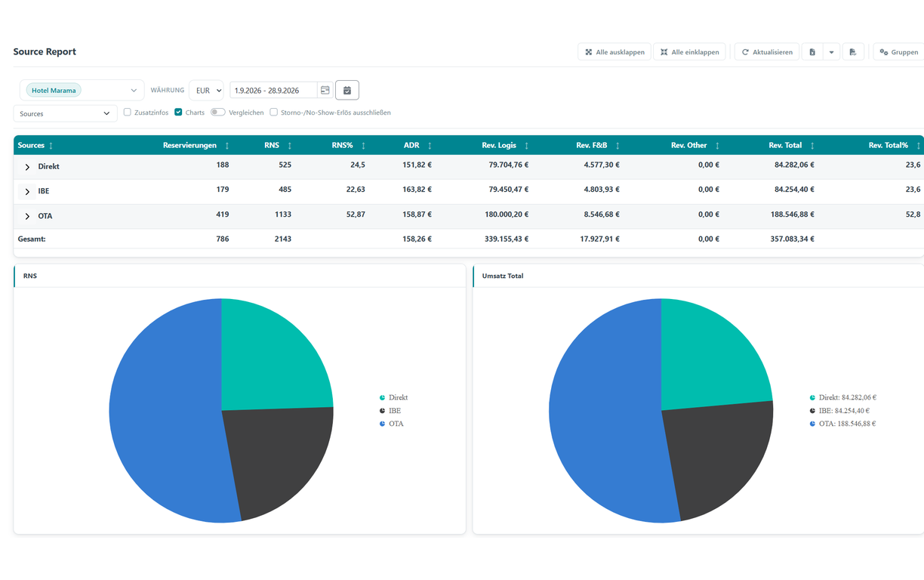Click the sort icon next to RNS%
The image size is (924, 580).
pos(363,146)
